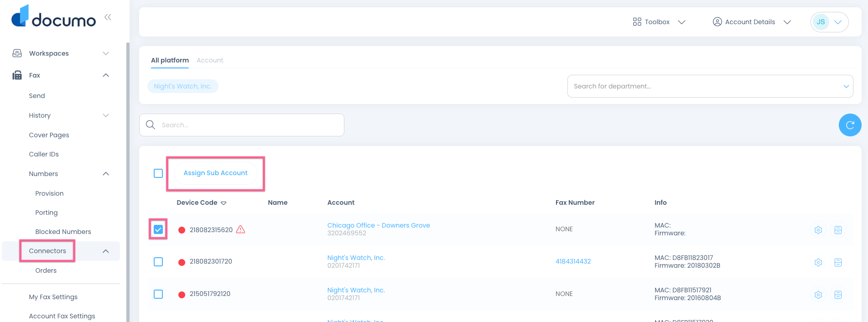Click the blue refresh icon button
The width and height of the screenshot is (868, 322).
pyautogui.click(x=850, y=125)
